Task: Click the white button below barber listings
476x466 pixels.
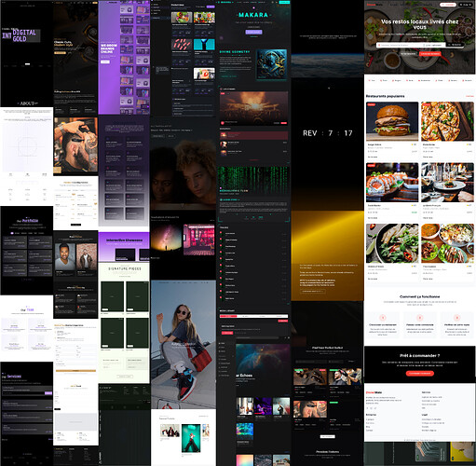Action: point(328,436)
